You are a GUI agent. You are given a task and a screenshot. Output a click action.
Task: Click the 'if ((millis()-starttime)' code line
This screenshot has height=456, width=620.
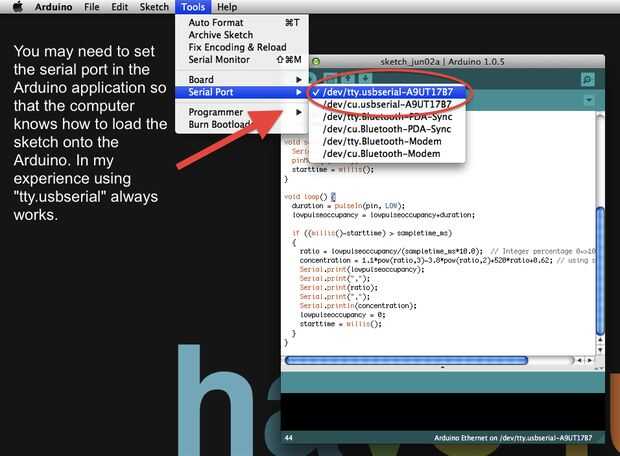coord(372,233)
